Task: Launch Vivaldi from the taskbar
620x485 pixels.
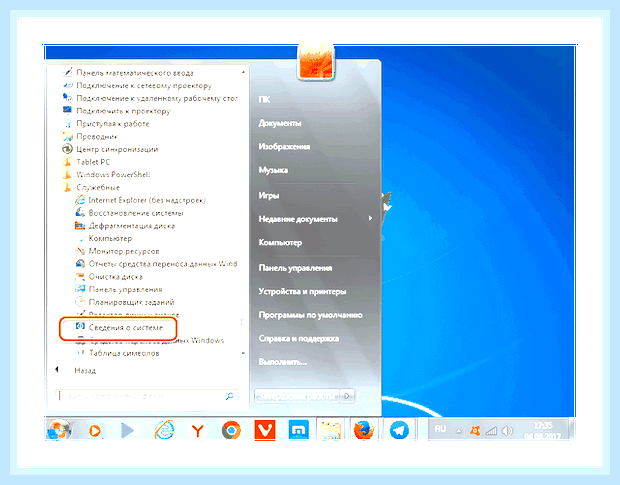Action: click(265, 430)
